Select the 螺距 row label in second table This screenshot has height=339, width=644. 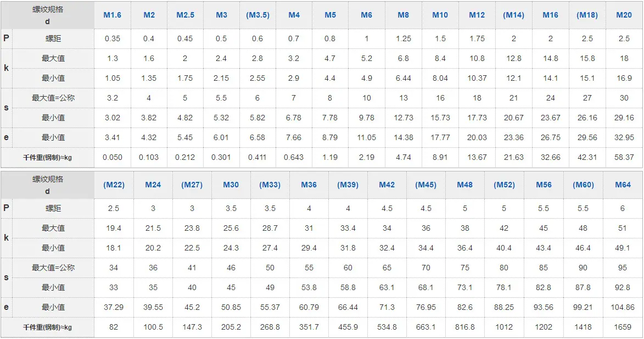(x=53, y=208)
